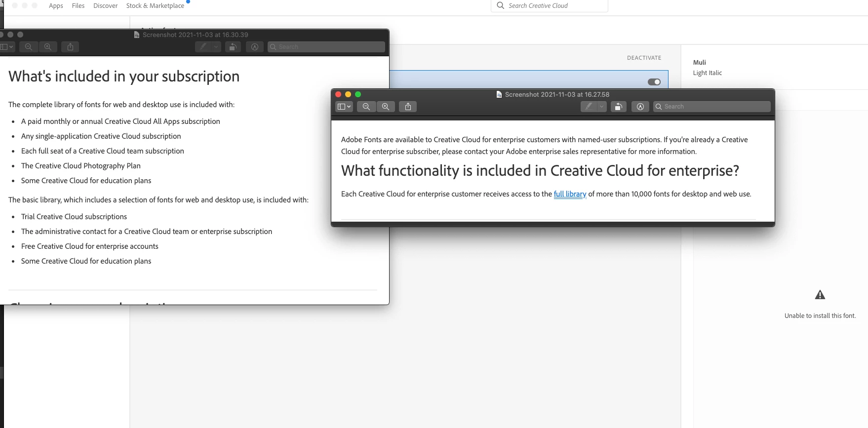The height and width of the screenshot is (428, 868).
Task: Click Search field in Screenshot 16.30.39 window
Action: (326, 47)
